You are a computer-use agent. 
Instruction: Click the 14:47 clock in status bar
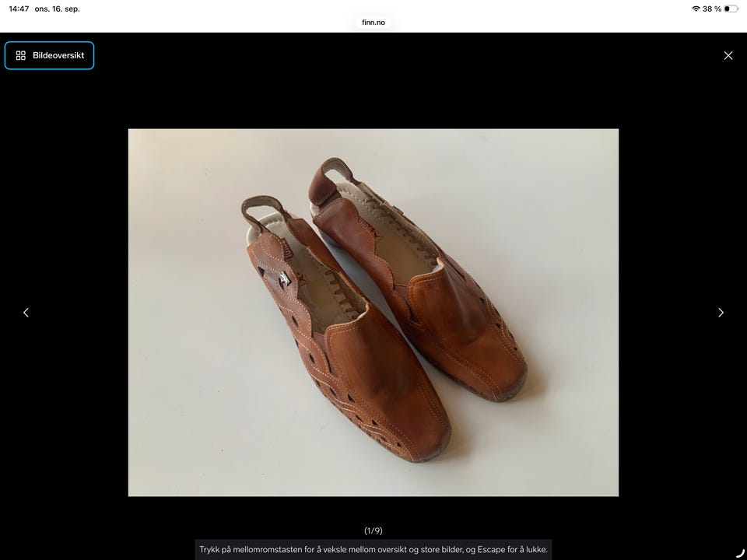19,9
